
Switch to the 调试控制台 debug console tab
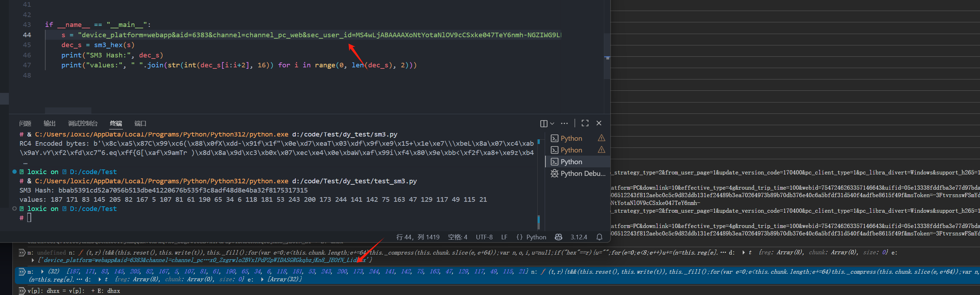(x=83, y=123)
